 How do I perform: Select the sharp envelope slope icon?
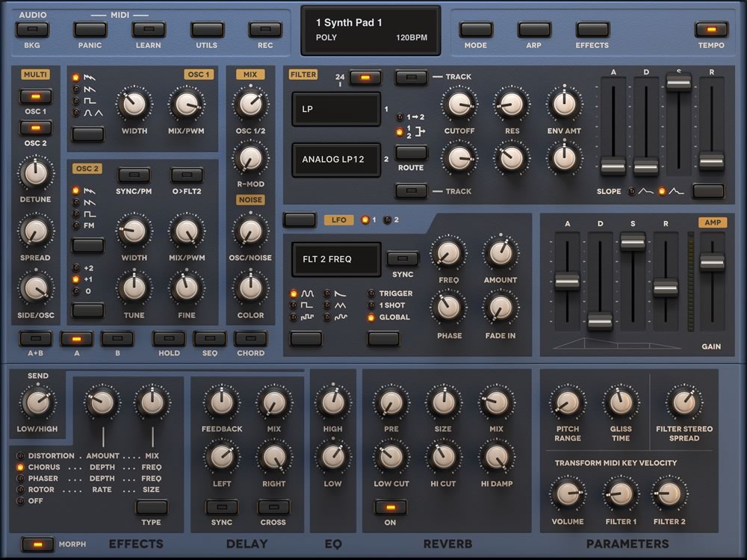tap(677, 191)
